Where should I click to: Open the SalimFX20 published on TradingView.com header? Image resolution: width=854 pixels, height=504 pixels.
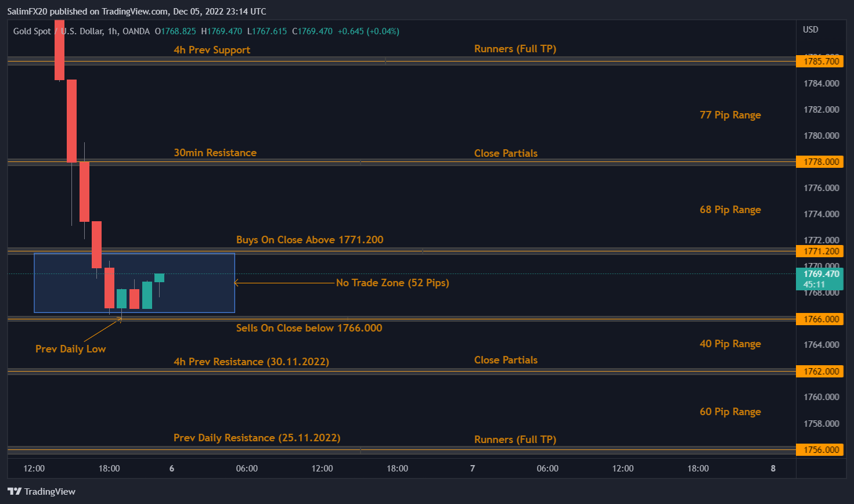[x=136, y=12]
